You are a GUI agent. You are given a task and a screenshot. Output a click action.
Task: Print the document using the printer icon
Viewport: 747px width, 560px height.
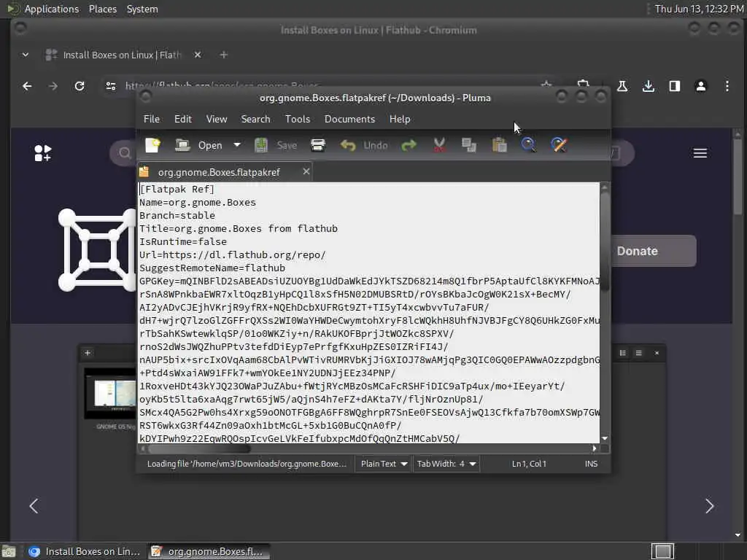click(x=318, y=145)
